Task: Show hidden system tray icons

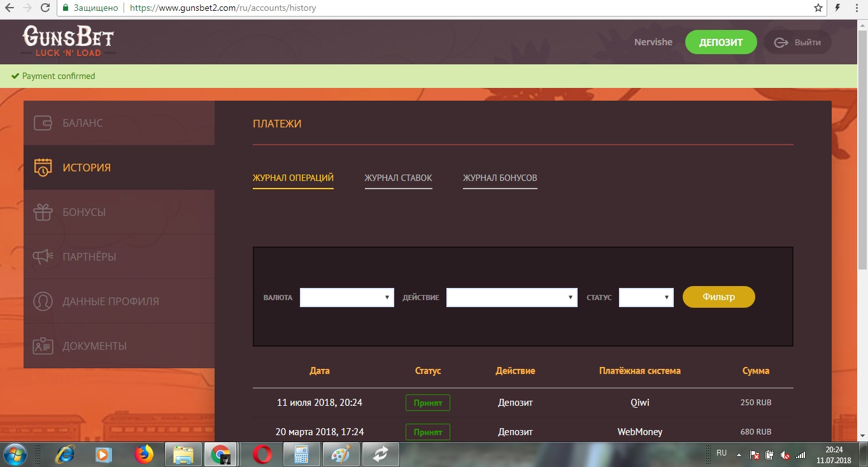Action: (739, 456)
